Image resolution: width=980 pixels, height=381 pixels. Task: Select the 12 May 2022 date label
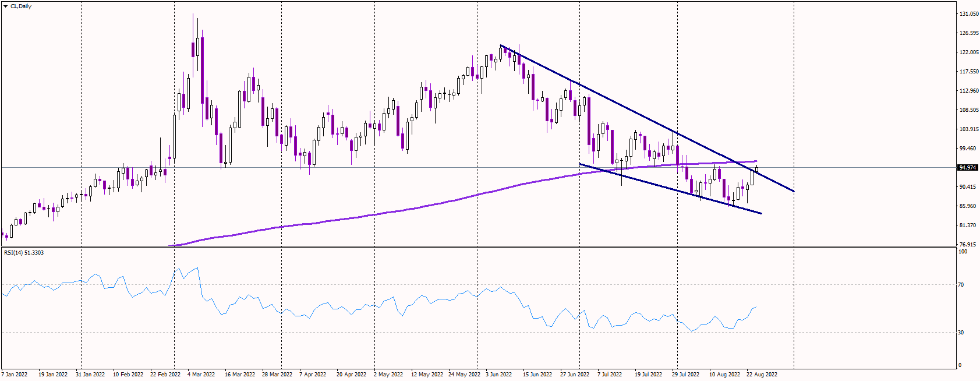pyautogui.click(x=427, y=375)
